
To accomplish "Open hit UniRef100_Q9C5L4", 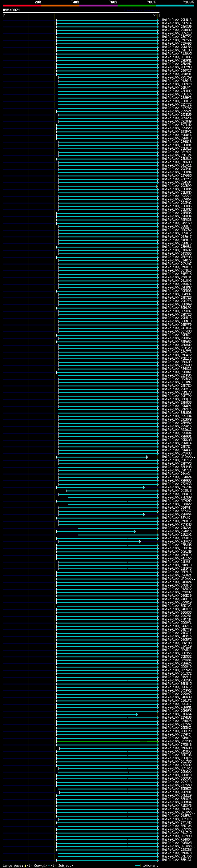I will click(177, 23).
